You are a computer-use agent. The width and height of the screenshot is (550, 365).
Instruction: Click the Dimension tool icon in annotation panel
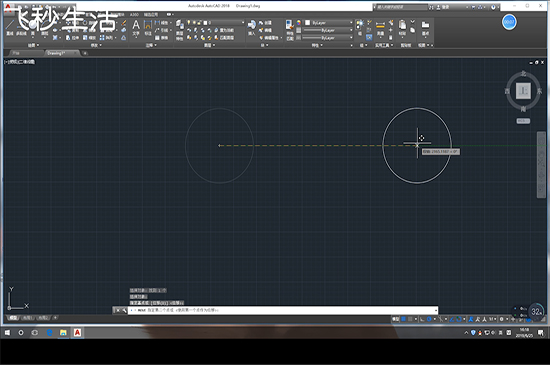(148, 28)
